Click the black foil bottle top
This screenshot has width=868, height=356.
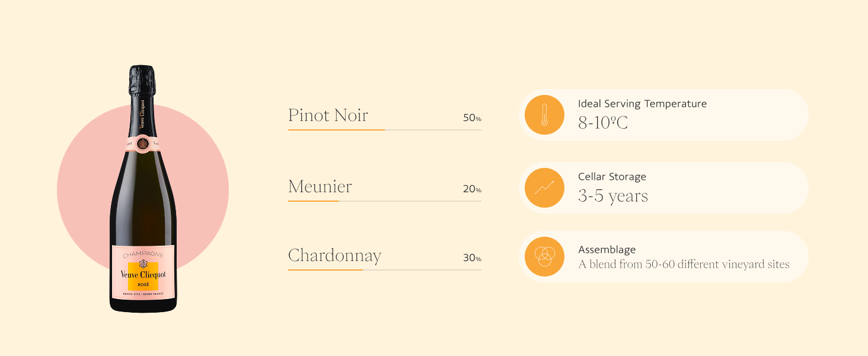point(142,80)
